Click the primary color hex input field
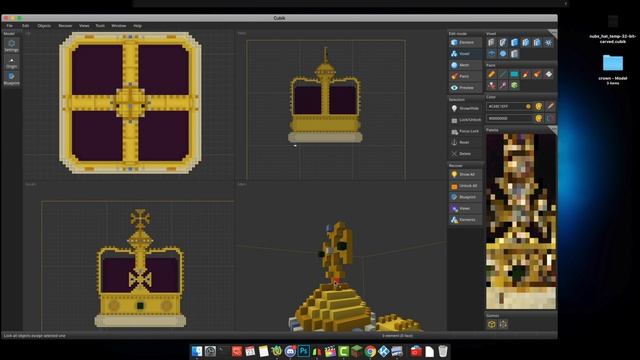The width and height of the screenshot is (640, 360). pyautogui.click(x=509, y=107)
